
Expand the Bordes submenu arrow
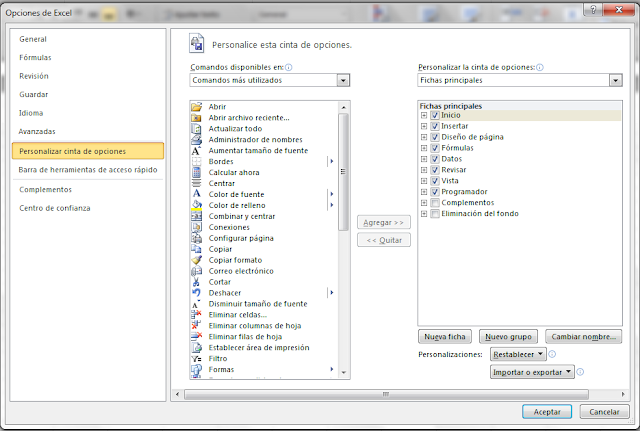[x=331, y=162]
